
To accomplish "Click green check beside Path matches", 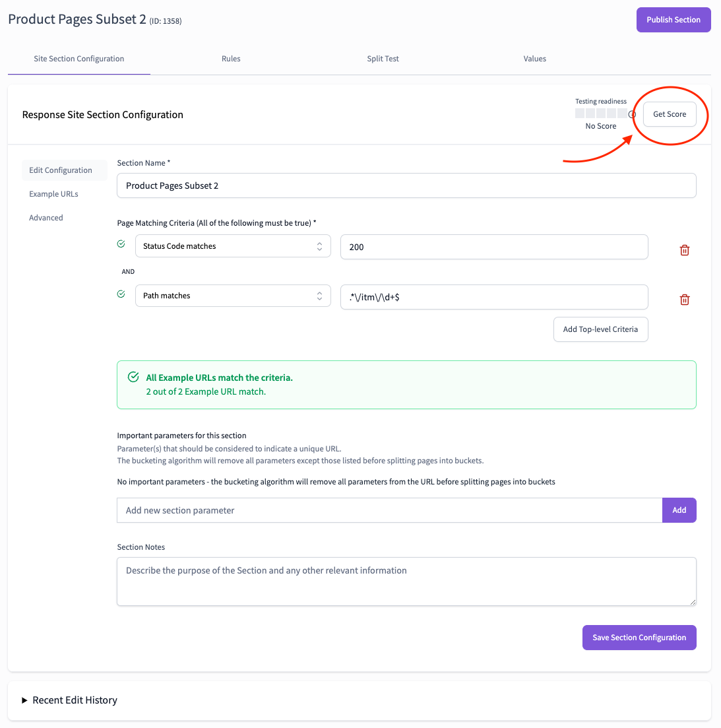I will [x=121, y=294].
